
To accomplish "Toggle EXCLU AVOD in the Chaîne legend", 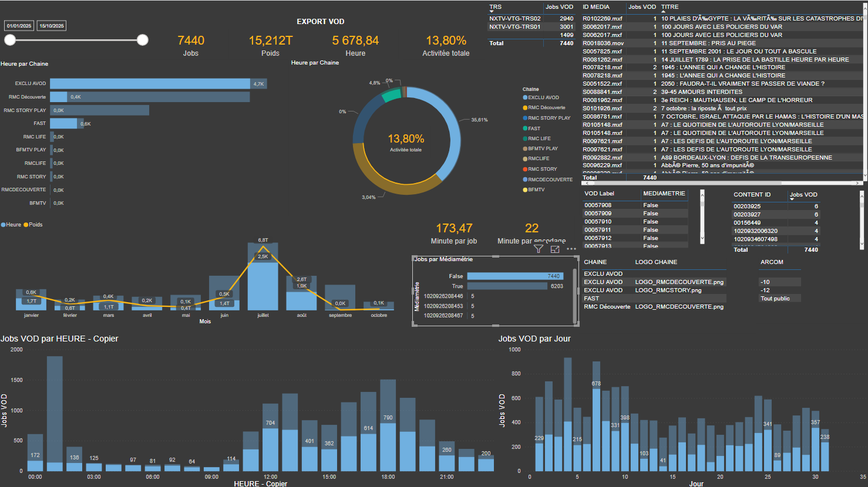I will click(543, 97).
